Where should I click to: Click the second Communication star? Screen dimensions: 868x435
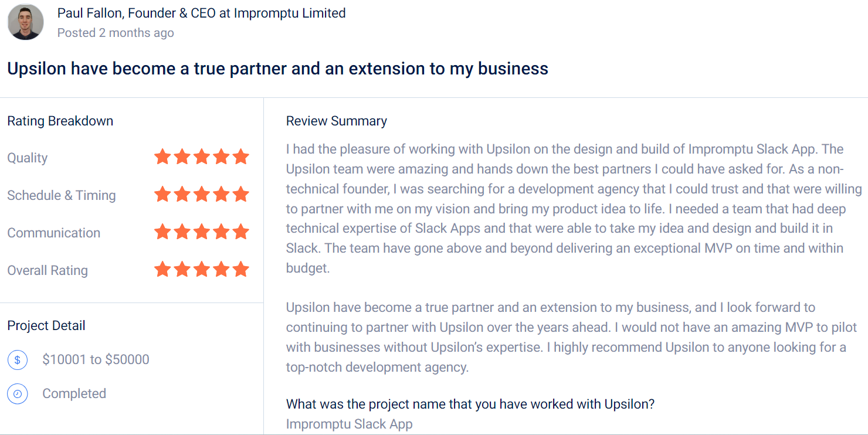(x=182, y=232)
